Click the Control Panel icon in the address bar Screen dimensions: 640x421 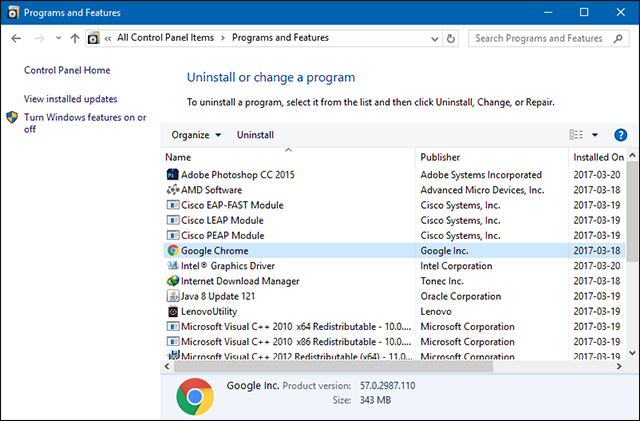coord(93,38)
